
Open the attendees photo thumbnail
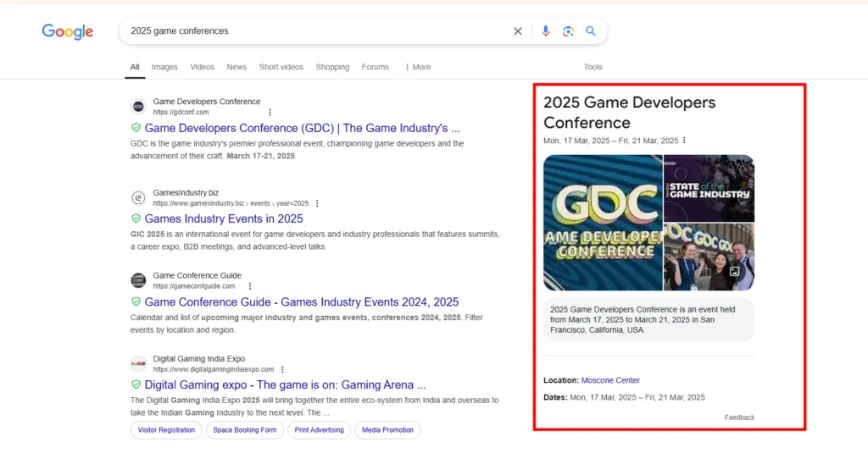tap(709, 257)
